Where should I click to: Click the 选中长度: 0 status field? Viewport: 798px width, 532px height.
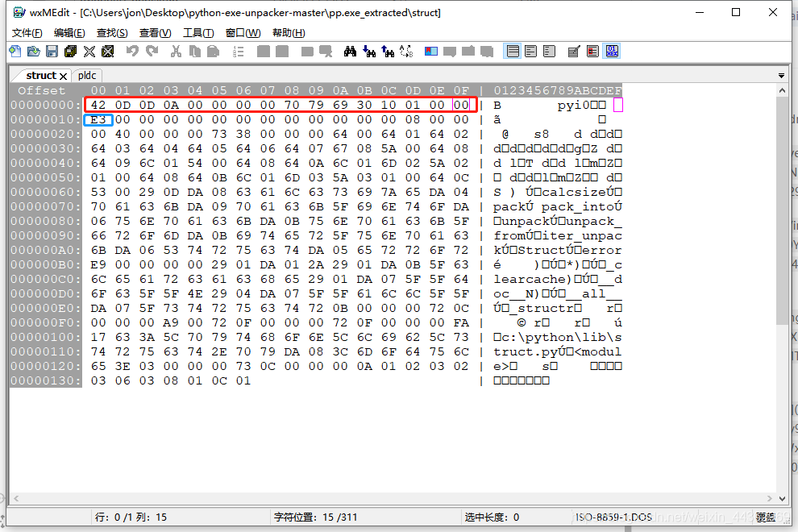[x=492, y=517]
